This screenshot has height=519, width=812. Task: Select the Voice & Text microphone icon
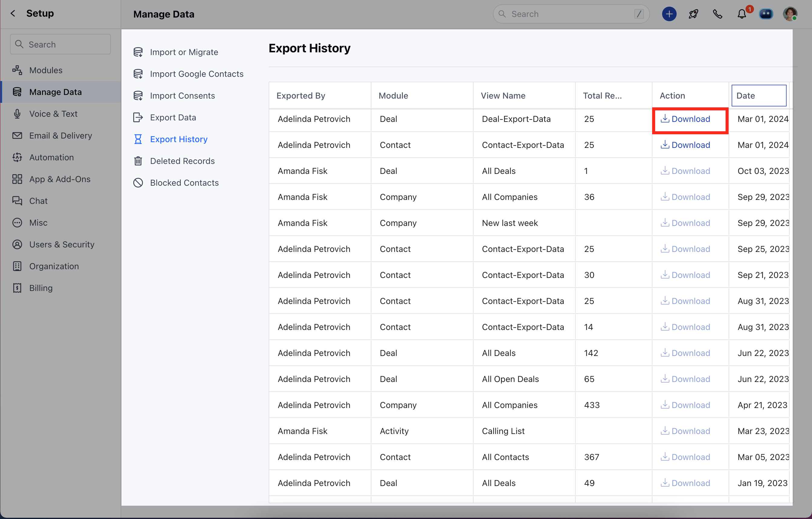[17, 114]
